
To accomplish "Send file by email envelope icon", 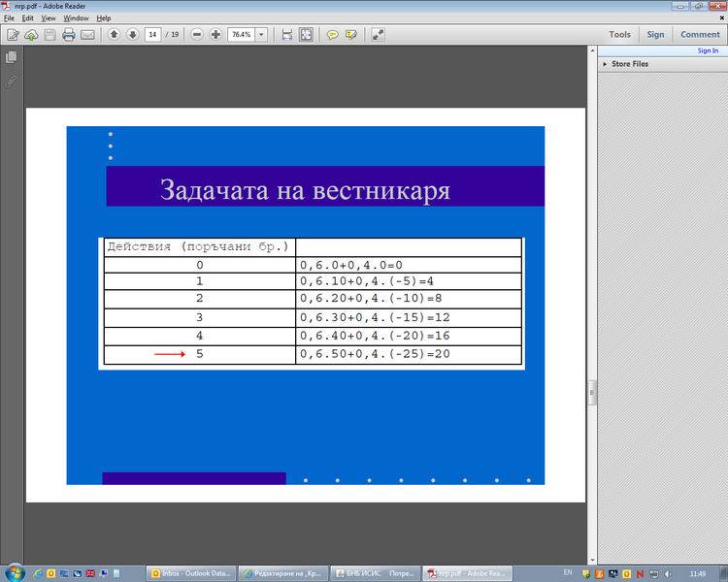I will 87,35.
